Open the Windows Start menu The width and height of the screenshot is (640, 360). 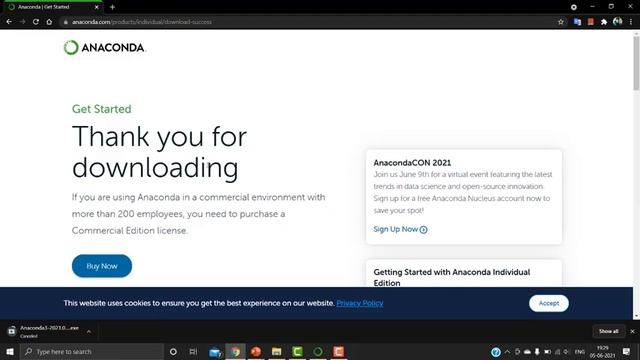[x=10, y=351]
